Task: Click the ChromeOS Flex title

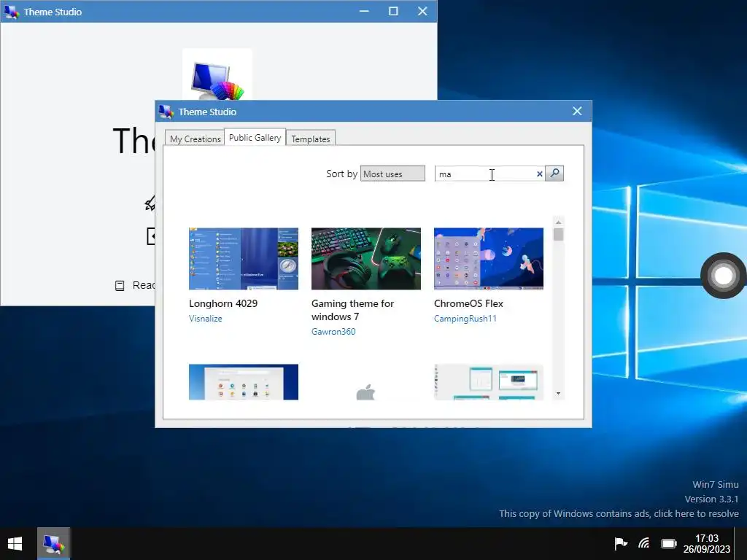Action: pos(468,303)
